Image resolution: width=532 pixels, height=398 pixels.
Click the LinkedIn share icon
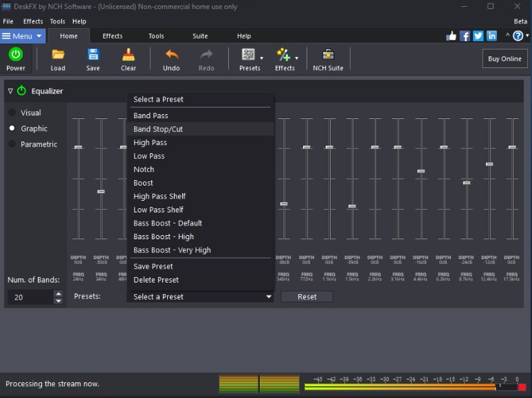pos(491,36)
